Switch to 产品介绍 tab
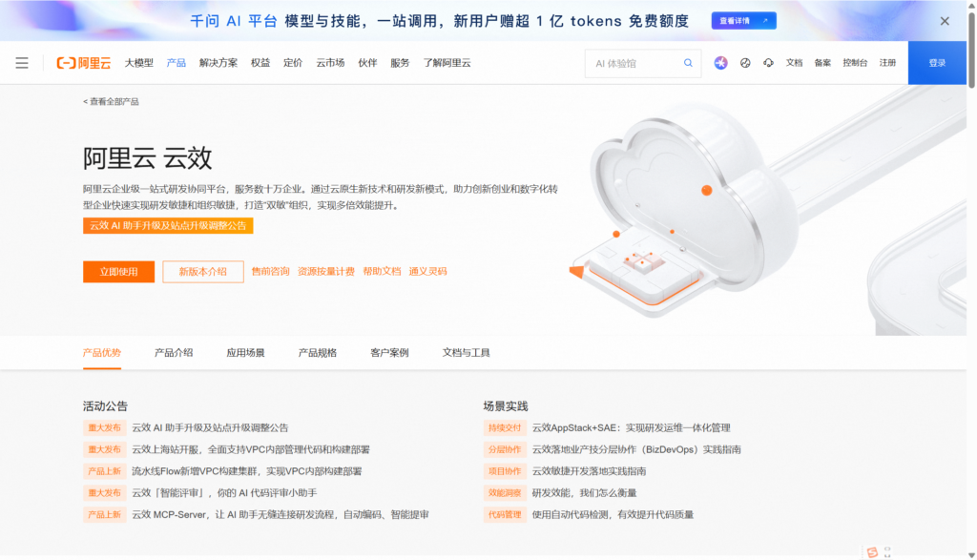 (174, 353)
